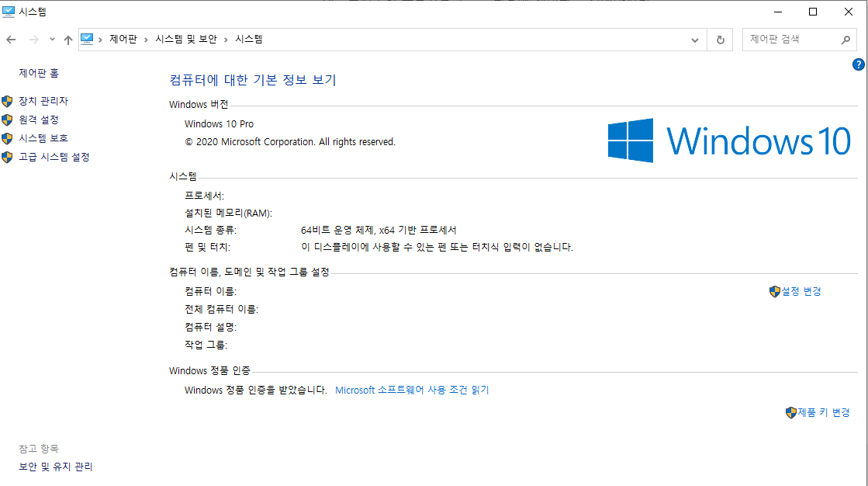
Task: Open 고급 시스템 설정 link
Action: (54, 157)
